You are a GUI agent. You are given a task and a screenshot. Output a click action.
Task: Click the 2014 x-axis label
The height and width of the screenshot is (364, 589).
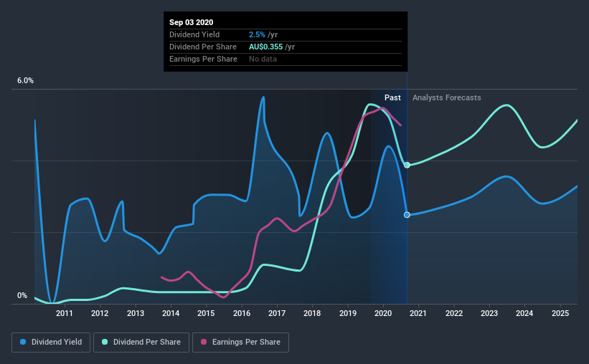point(171,313)
